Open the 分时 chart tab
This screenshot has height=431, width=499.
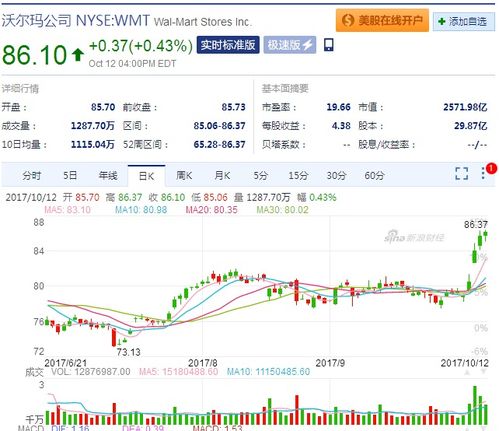click(x=32, y=175)
